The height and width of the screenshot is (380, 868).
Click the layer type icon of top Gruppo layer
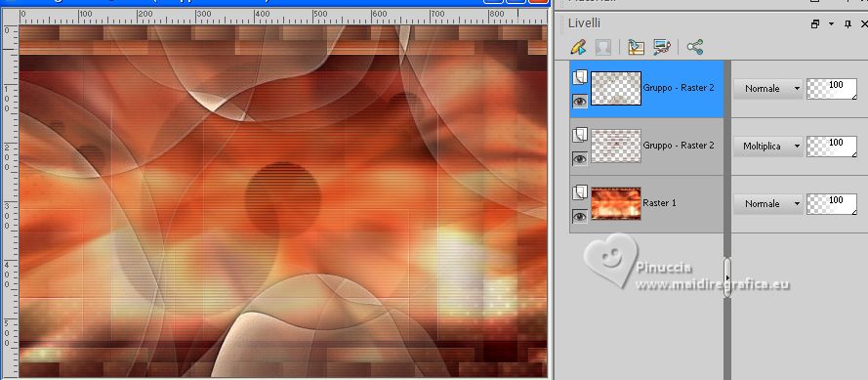pos(580,77)
